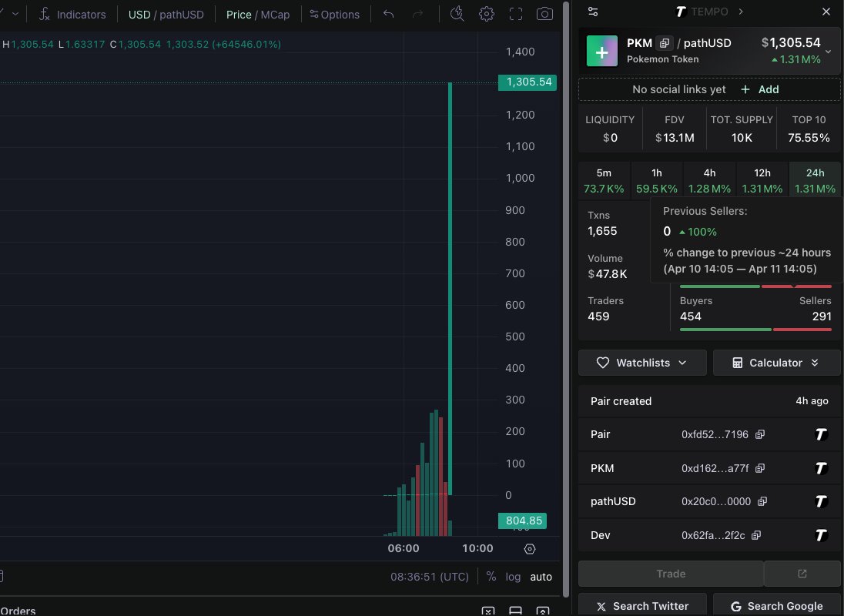Toggle auto scale on chart
This screenshot has height=616, width=844.
[541, 577]
